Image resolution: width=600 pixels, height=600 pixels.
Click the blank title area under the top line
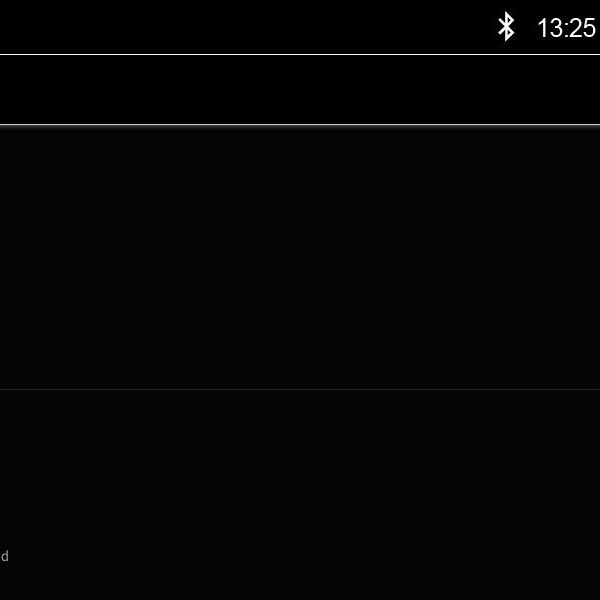point(300,90)
